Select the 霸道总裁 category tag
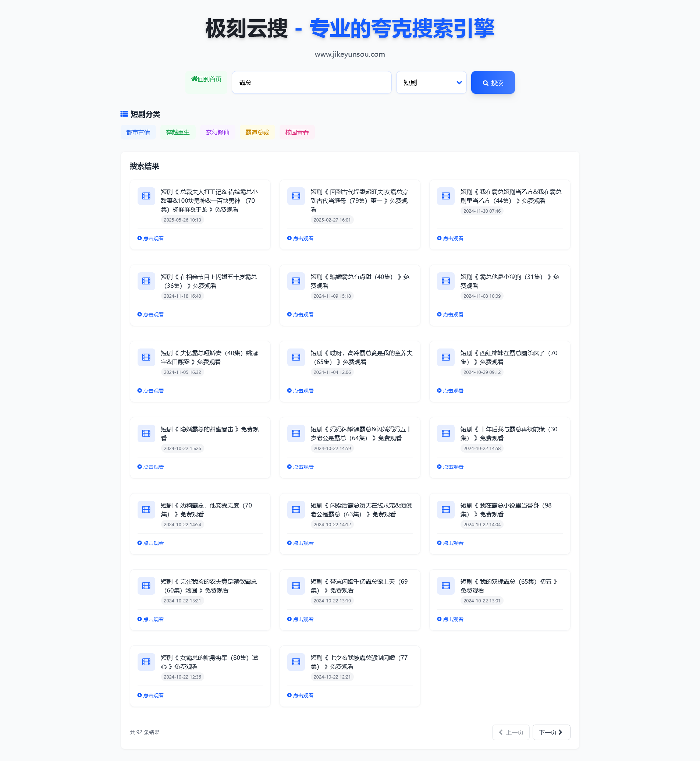Image resolution: width=700 pixels, height=761 pixels. [257, 132]
